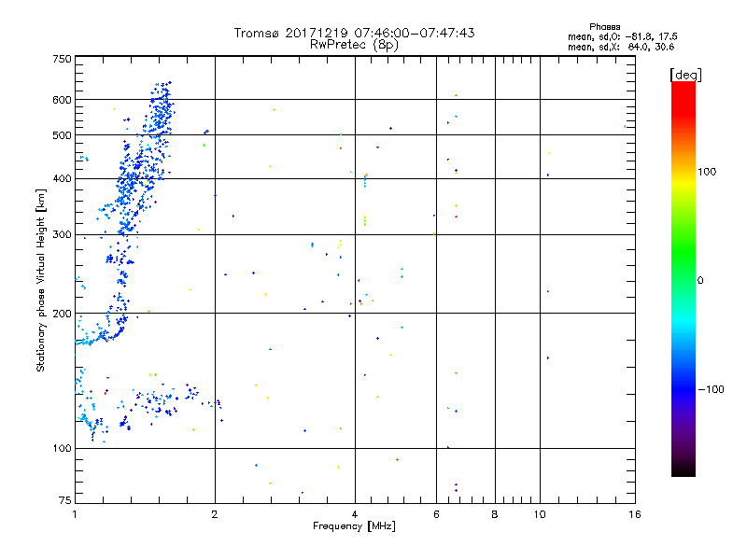Click the x-axis '8' tick label
Screen dimensions: 747x560
495,514
